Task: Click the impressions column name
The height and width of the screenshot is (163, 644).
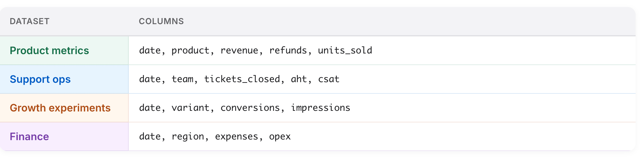Action: pyautogui.click(x=320, y=108)
